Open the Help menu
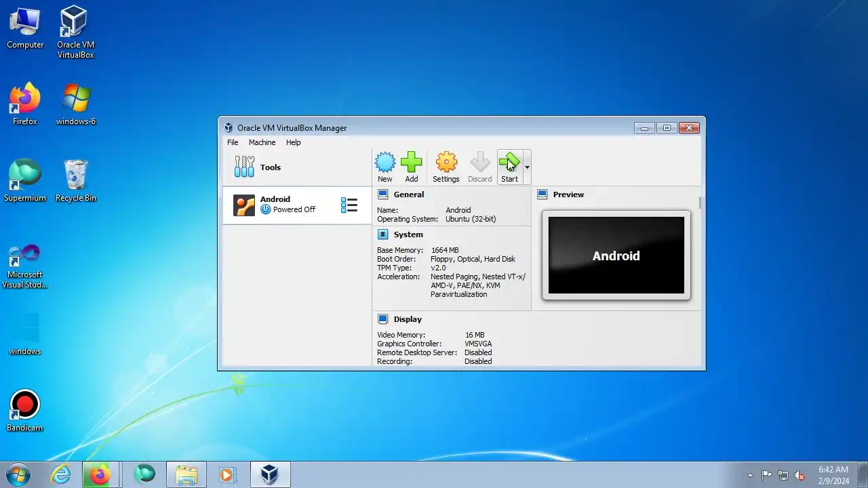This screenshot has height=488, width=868. 293,142
